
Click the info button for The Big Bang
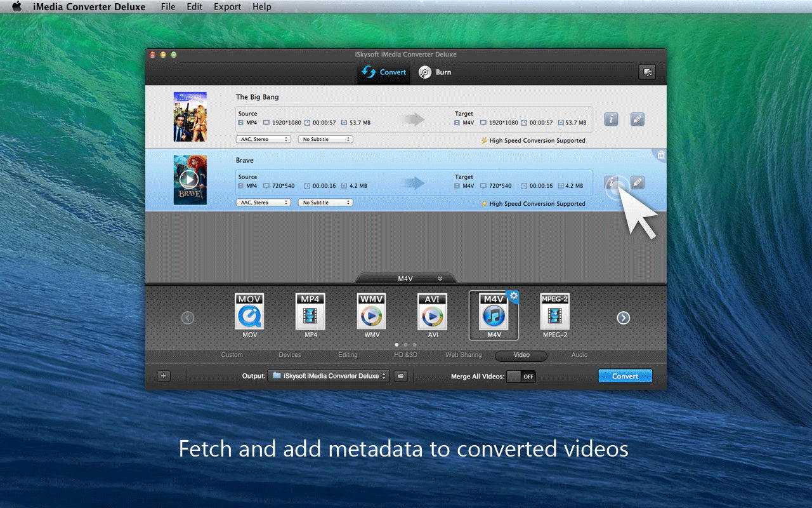[611, 119]
